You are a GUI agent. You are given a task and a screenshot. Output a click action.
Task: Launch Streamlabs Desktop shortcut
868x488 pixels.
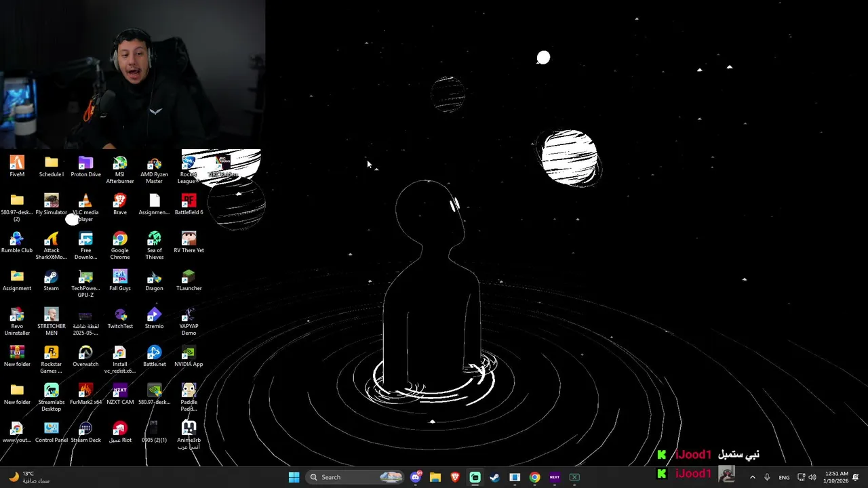(x=52, y=397)
